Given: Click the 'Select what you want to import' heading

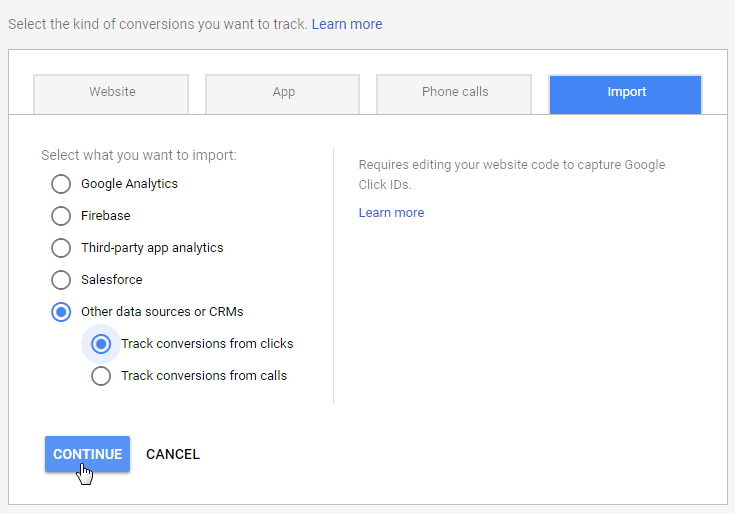Looking at the screenshot, I should pyautogui.click(x=139, y=155).
